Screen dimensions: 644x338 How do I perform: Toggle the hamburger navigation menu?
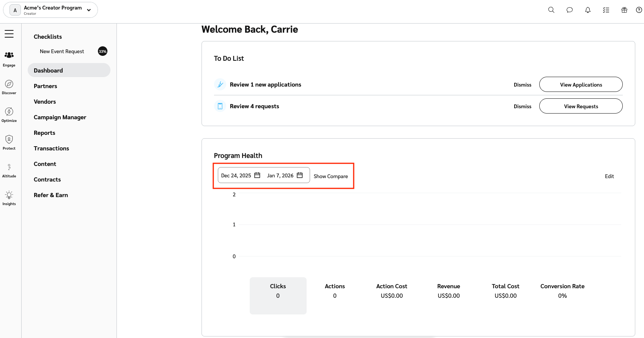click(9, 34)
